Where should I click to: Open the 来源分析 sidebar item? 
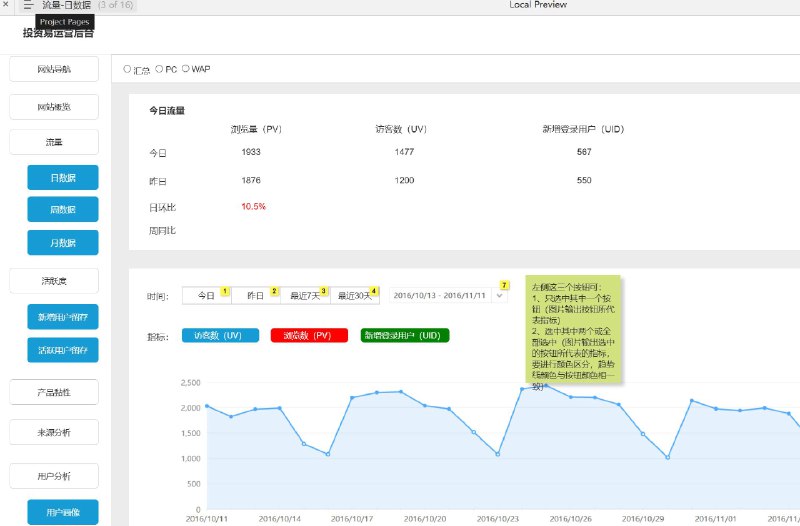tap(54, 432)
